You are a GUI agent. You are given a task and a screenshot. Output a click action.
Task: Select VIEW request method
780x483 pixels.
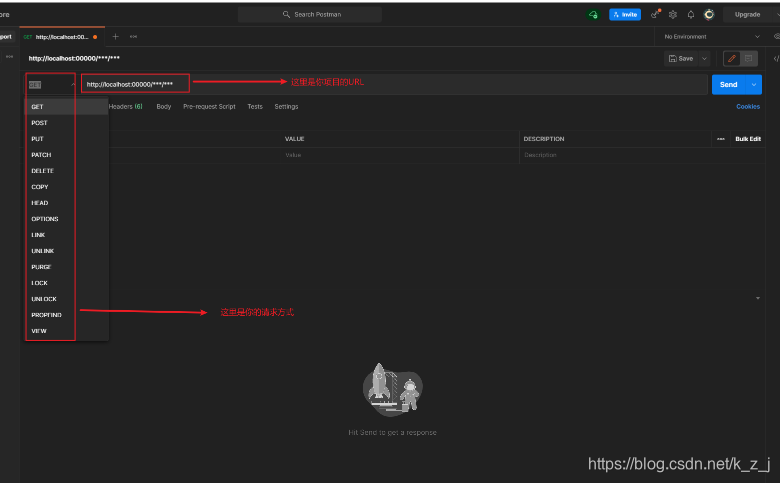tap(66, 331)
